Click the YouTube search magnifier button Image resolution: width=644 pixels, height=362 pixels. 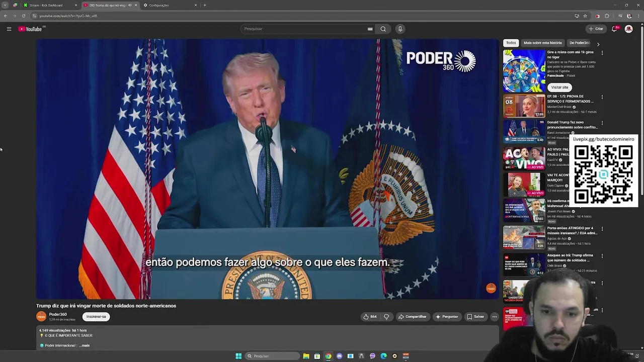383,29
